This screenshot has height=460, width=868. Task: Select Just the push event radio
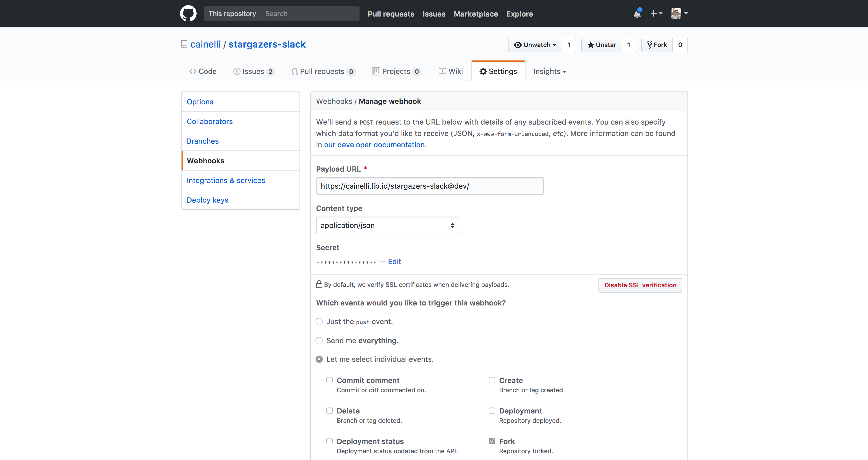[x=319, y=321]
